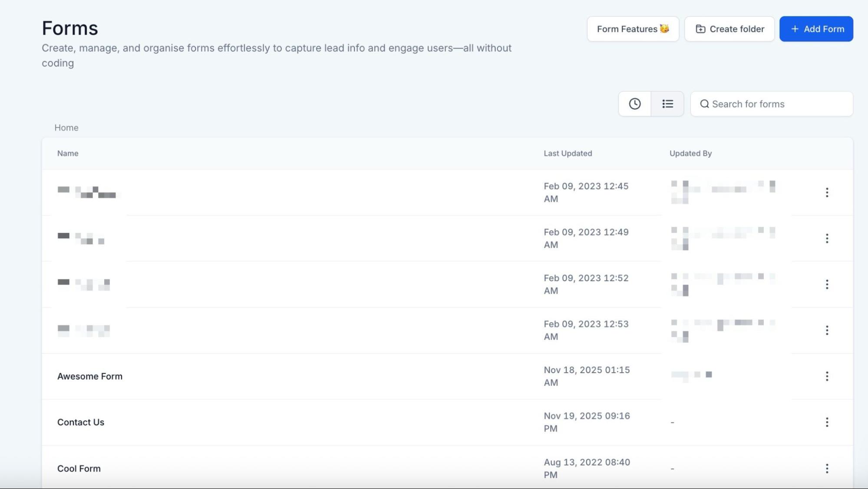The width and height of the screenshot is (868, 489).
Task: Click the Last Updated column header
Action: point(568,153)
